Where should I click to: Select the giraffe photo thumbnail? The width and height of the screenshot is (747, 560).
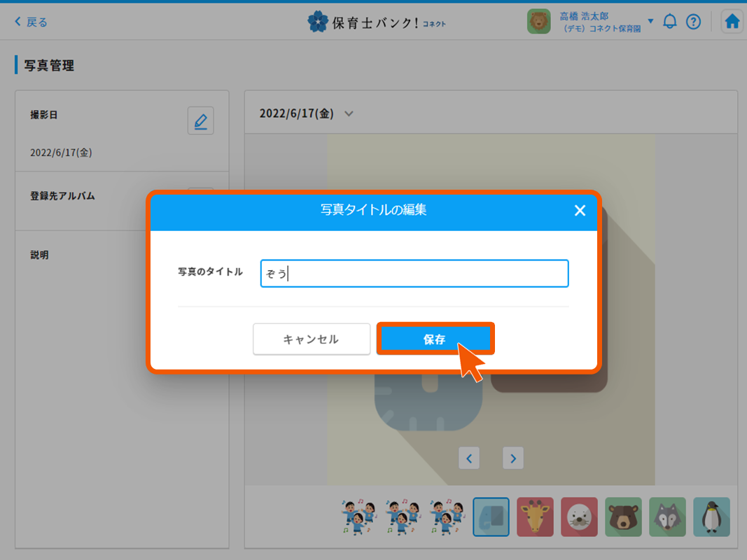tap(535, 517)
